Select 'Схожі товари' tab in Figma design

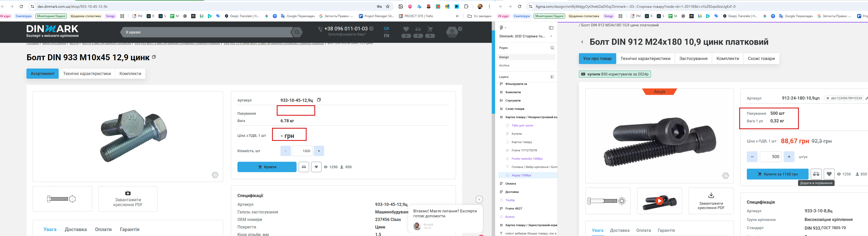click(761, 58)
